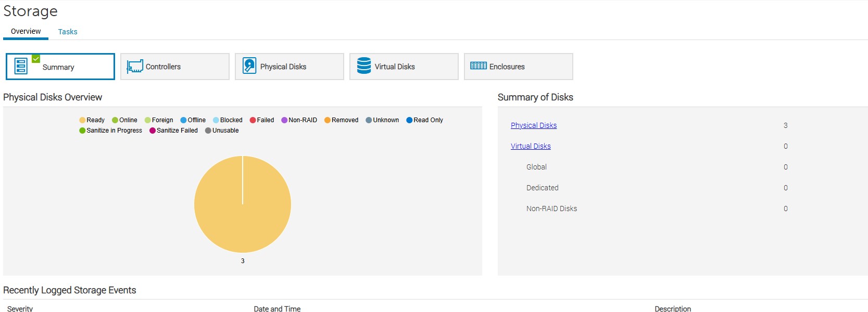Toggle the Failed legend entry
Image resolution: width=868 pixels, height=312 pixels.
point(262,120)
